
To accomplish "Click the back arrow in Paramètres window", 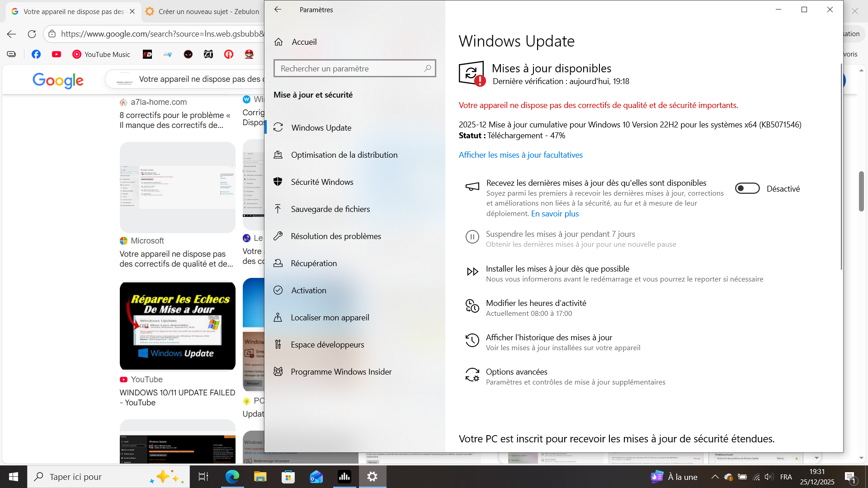I will (x=278, y=9).
